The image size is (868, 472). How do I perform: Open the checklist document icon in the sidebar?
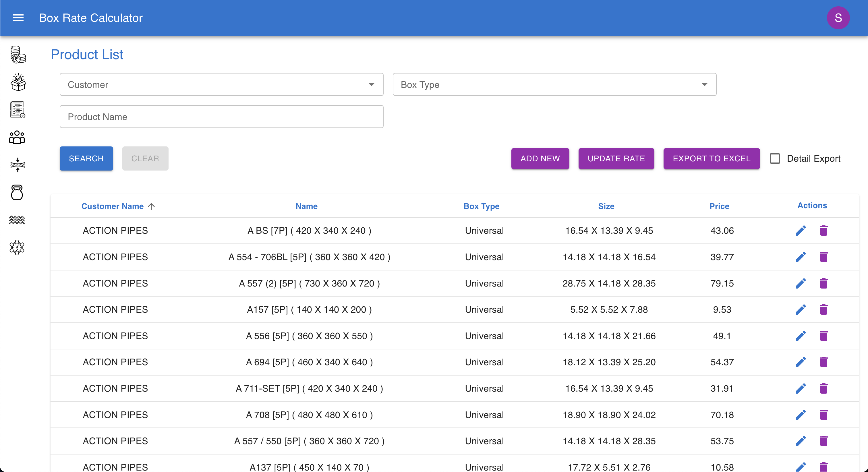[x=18, y=109]
